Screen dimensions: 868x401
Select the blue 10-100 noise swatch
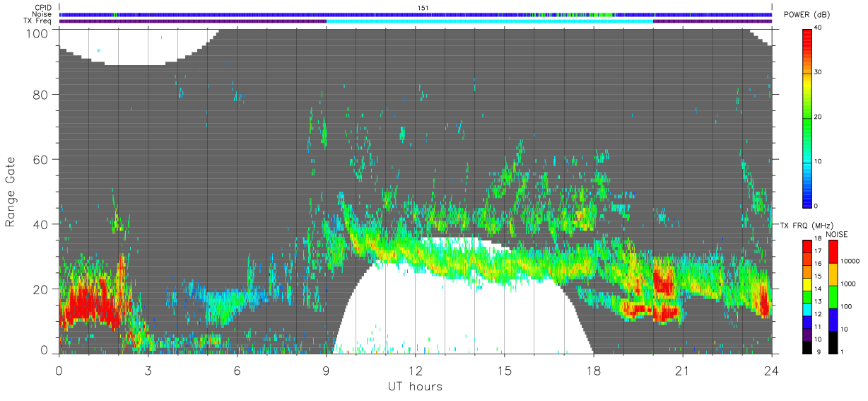pyautogui.click(x=833, y=318)
